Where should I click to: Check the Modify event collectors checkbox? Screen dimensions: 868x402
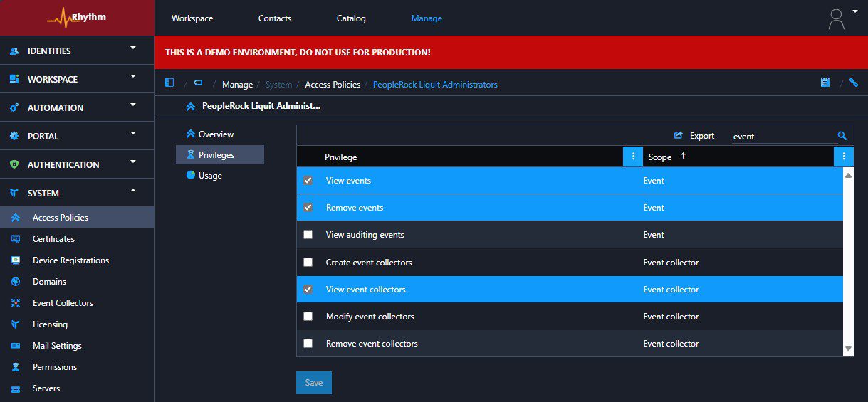click(x=308, y=317)
